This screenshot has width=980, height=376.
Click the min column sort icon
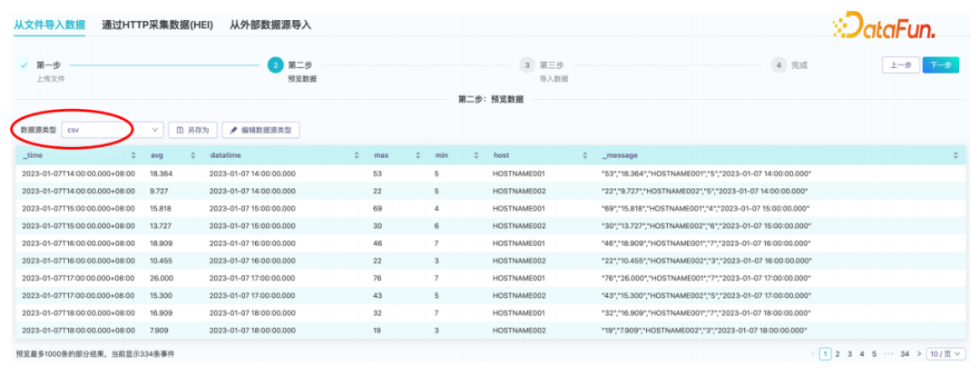pos(477,155)
